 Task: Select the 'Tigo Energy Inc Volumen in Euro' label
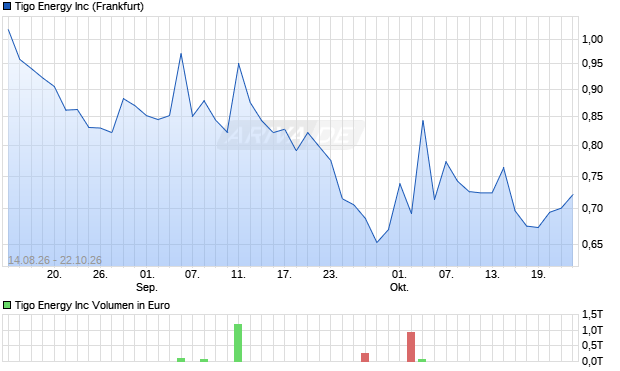(x=92, y=305)
